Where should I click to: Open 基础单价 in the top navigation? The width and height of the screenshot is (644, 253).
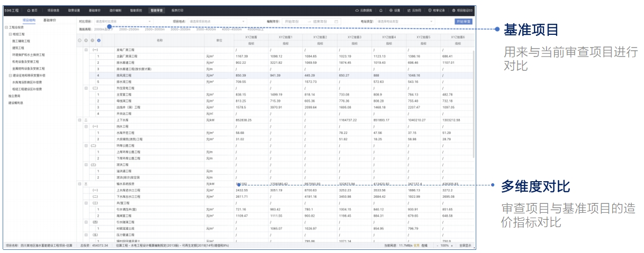click(x=95, y=10)
